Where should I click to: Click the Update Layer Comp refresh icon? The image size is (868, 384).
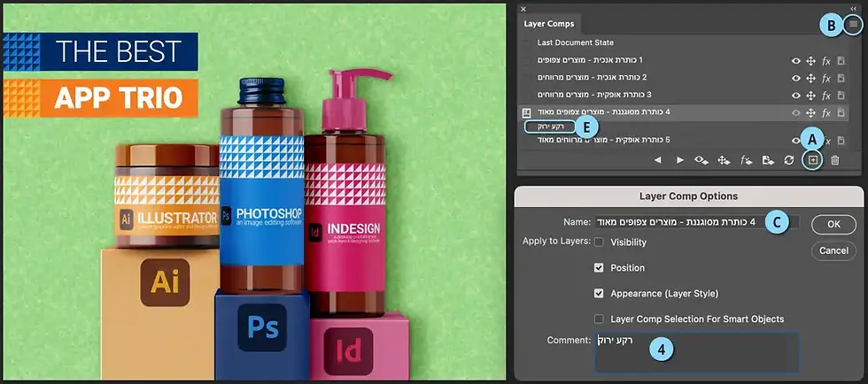tap(789, 160)
